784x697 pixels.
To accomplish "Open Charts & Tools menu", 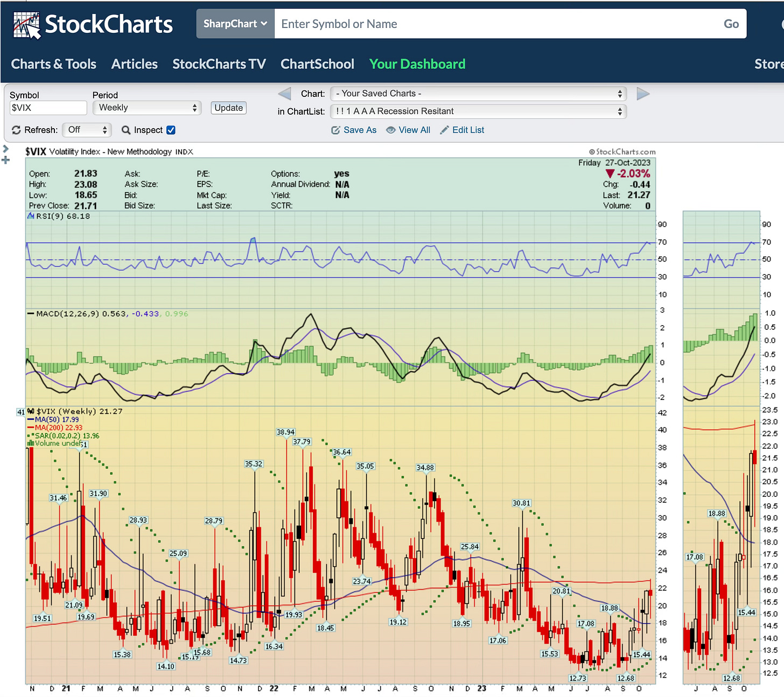I will (x=54, y=64).
